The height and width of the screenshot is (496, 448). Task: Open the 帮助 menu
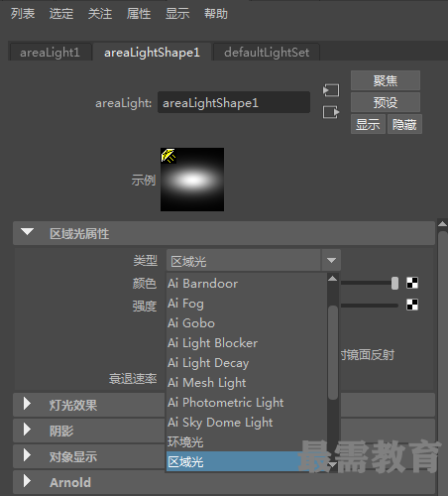(x=216, y=14)
